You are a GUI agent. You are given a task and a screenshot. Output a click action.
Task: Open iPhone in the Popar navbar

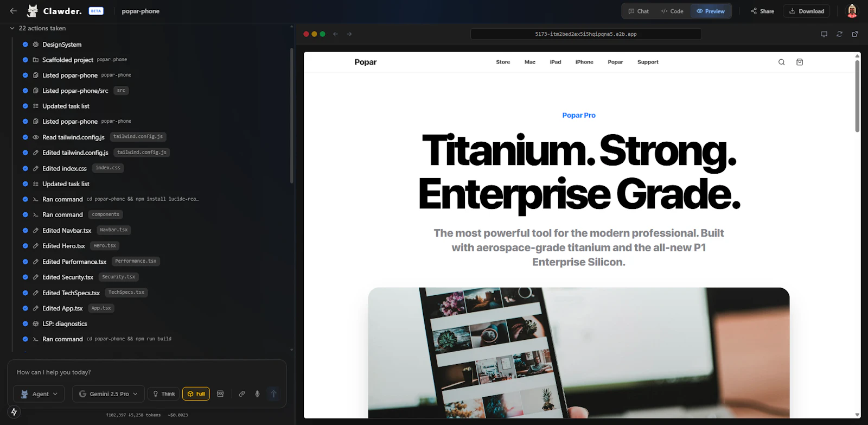tap(584, 62)
